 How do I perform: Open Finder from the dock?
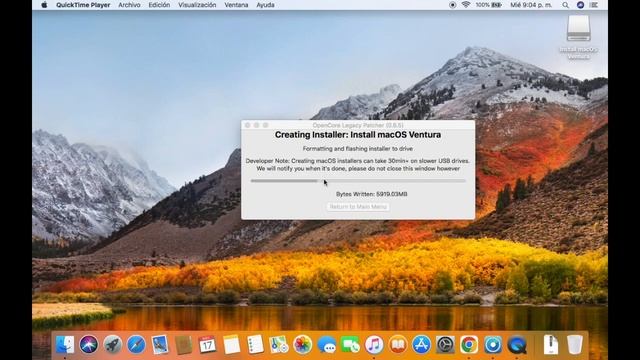(x=65, y=345)
